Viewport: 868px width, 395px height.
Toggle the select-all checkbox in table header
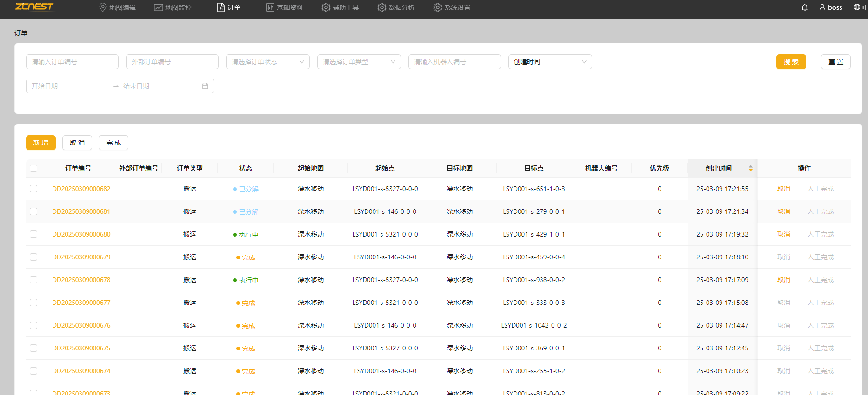(x=33, y=168)
